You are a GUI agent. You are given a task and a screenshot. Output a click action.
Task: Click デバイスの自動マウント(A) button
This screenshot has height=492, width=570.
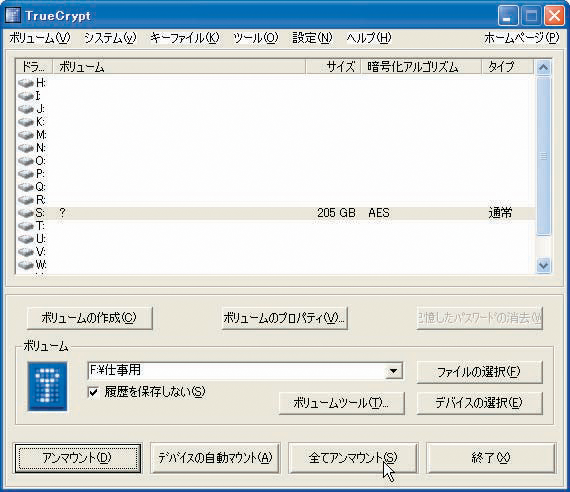point(215,458)
